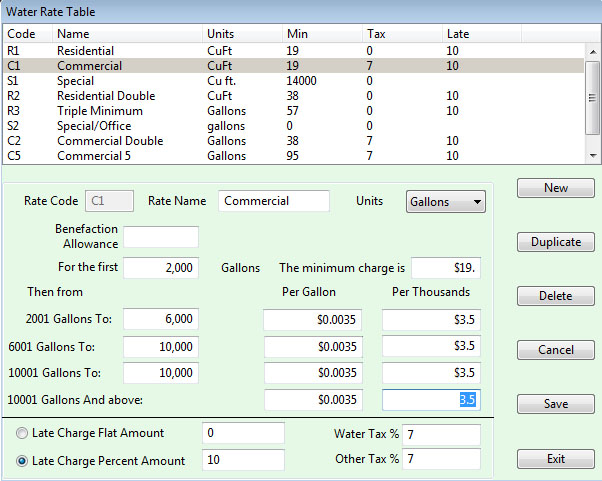Screen dimensions: 602x481
Task: Click Per Thousands field for And above tier
Action: click(431, 400)
